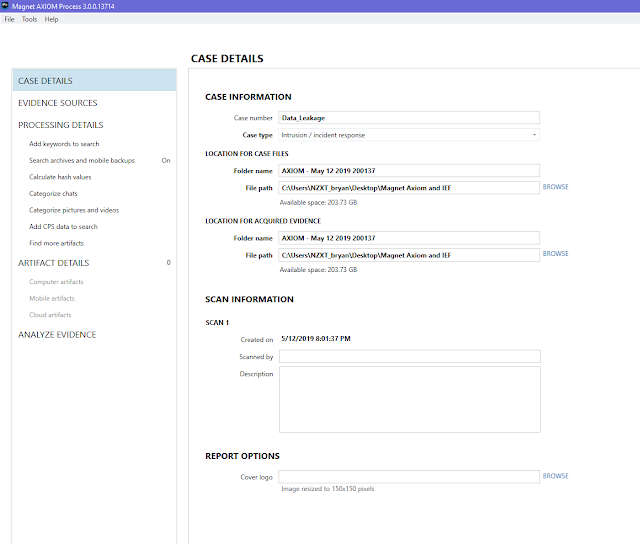Go to ANALYZE EVIDENCE section
640x544 pixels.
coord(57,335)
